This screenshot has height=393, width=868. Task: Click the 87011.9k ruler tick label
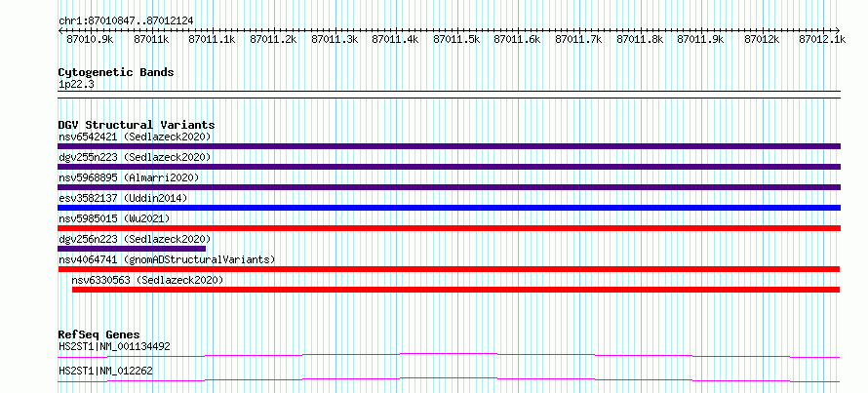[x=701, y=39]
